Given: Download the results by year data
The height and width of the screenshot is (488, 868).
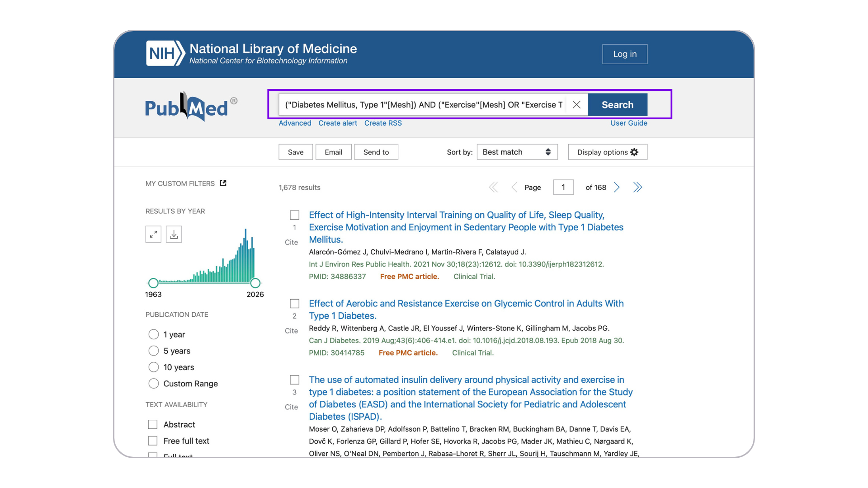Looking at the screenshot, I should [x=174, y=234].
